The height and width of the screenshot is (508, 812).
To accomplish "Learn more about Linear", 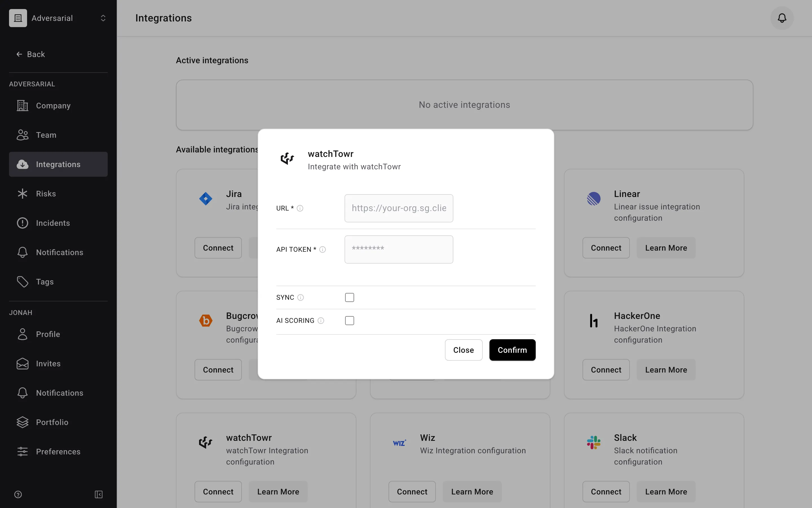I will coord(666,248).
